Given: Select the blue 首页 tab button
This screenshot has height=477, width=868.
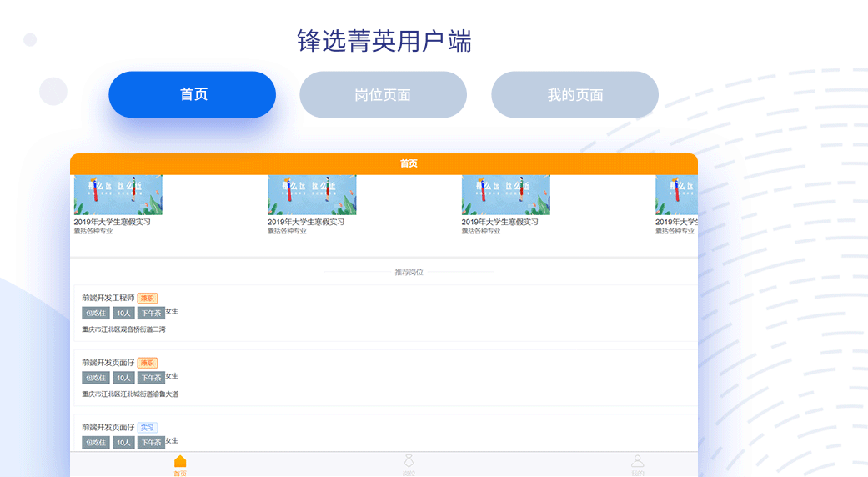Looking at the screenshot, I should [x=193, y=94].
